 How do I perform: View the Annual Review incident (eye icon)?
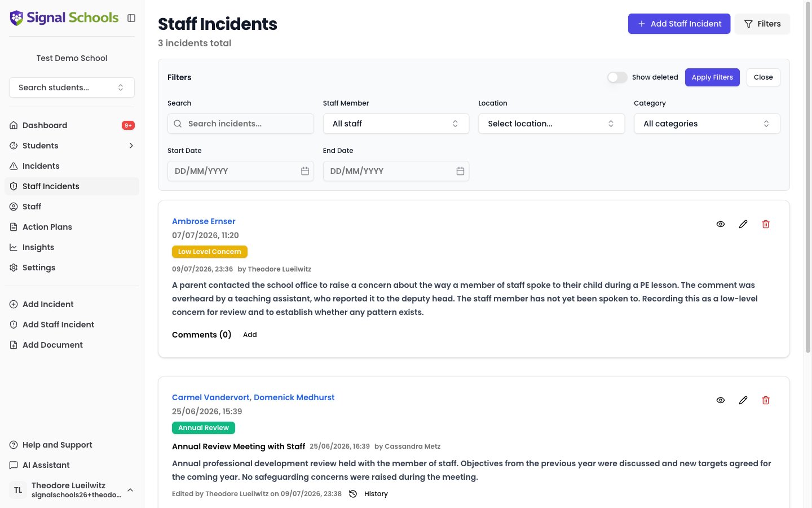point(721,400)
